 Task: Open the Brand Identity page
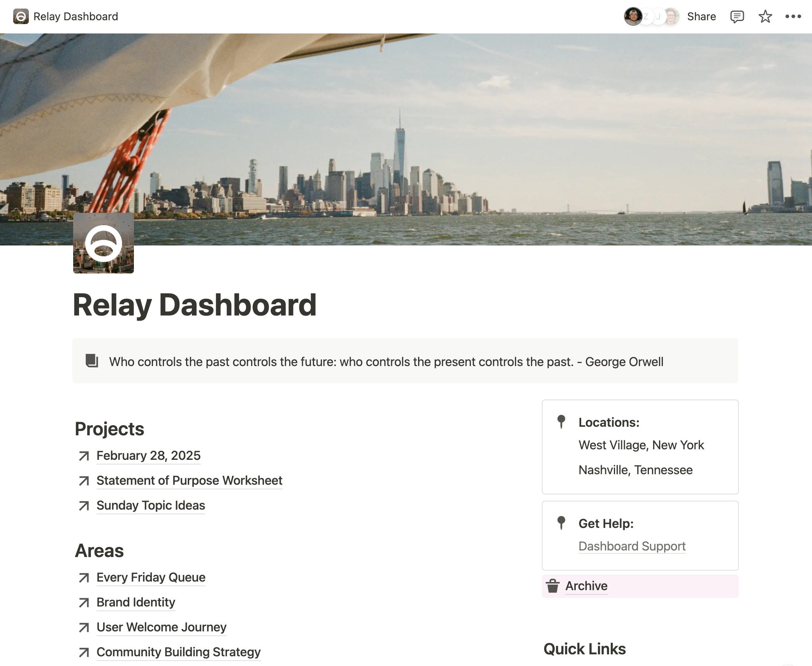click(x=135, y=602)
